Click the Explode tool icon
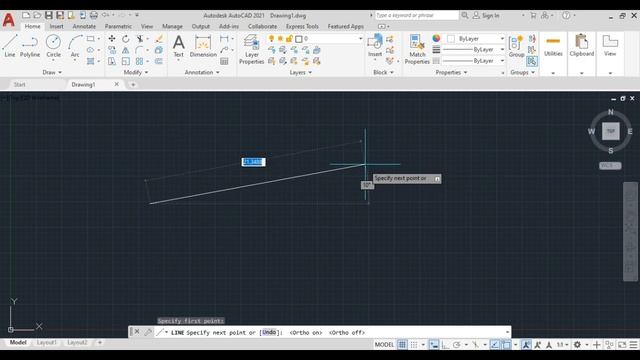 tap(159, 50)
